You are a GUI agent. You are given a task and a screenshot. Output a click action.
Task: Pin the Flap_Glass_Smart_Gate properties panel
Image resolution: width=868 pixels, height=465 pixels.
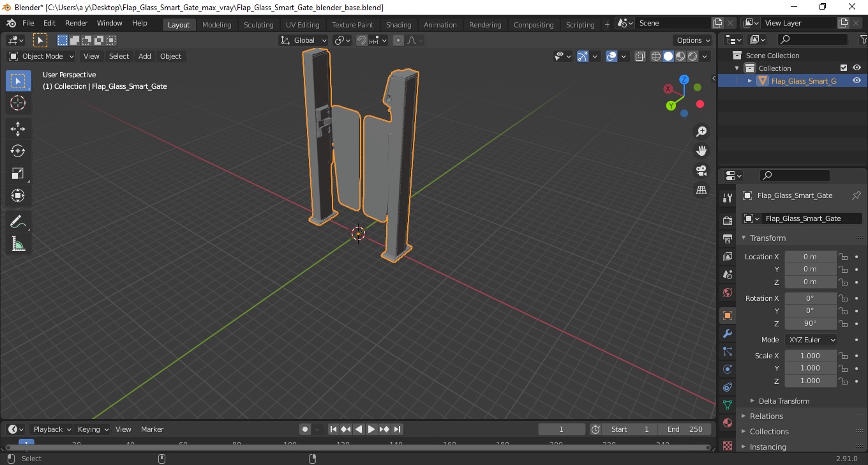pyautogui.click(x=857, y=195)
